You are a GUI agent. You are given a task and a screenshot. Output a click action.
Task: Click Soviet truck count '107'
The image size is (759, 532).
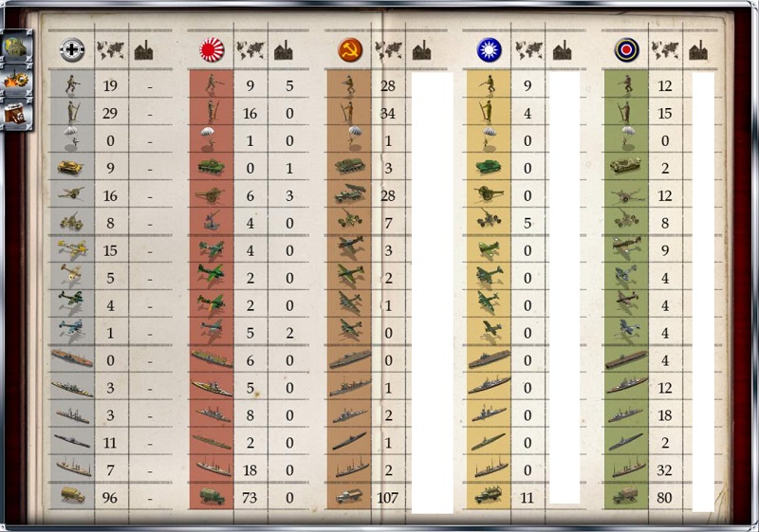[387, 498]
